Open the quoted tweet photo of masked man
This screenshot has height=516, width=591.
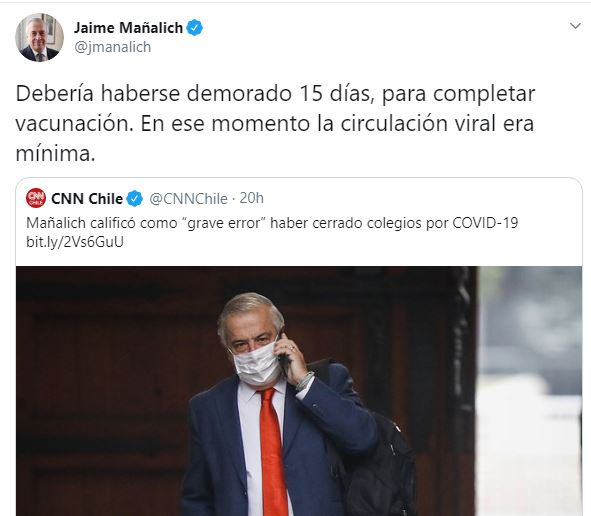299,391
